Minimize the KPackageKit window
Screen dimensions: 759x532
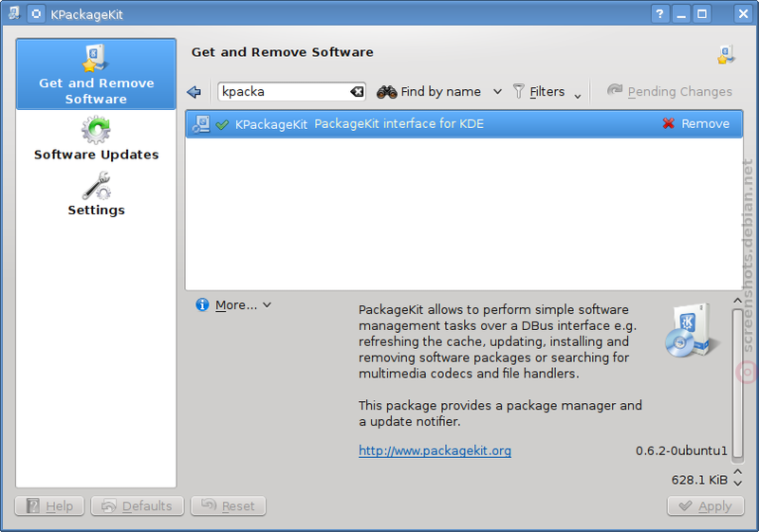coord(681,14)
